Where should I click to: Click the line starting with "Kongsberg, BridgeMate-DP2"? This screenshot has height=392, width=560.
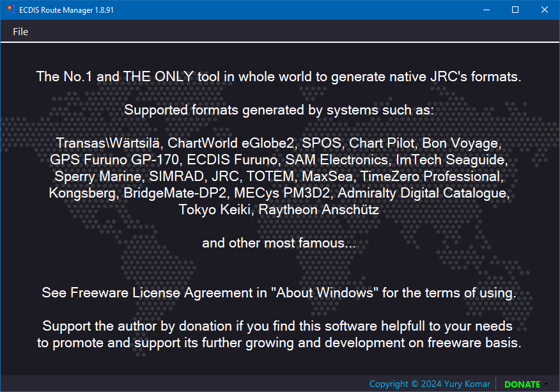tap(279, 193)
